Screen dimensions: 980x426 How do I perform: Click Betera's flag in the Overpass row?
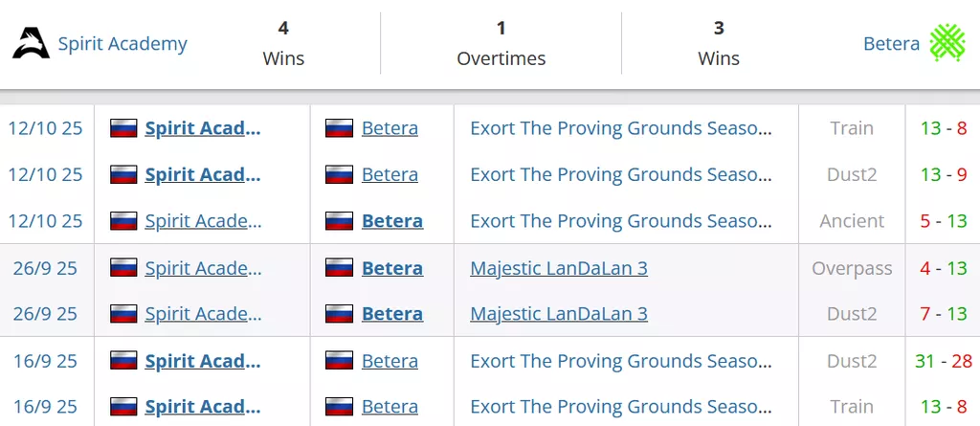tap(340, 268)
